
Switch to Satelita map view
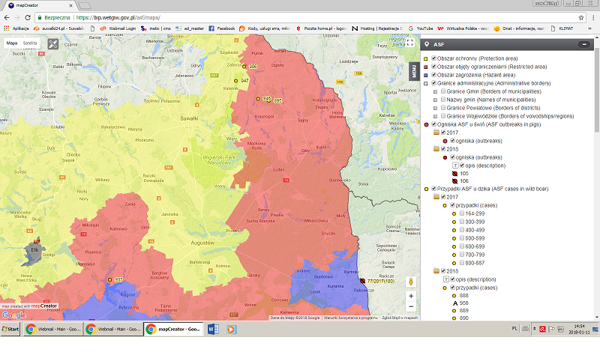pyautogui.click(x=31, y=43)
